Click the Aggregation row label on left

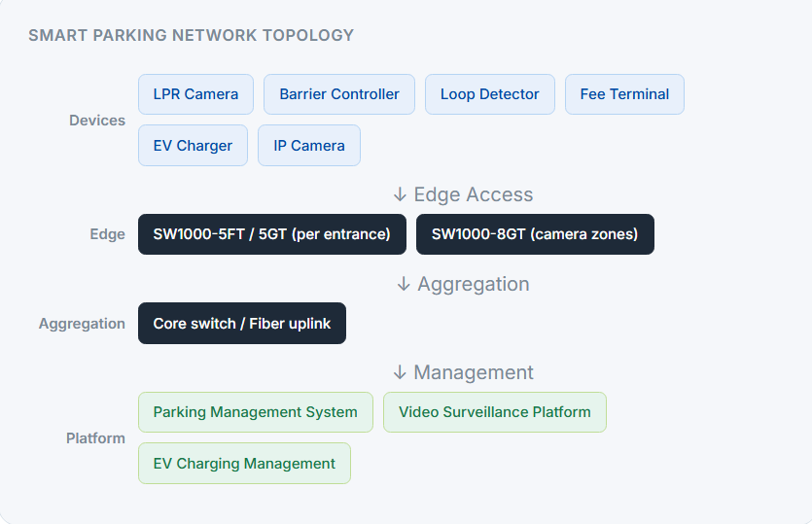(x=82, y=324)
